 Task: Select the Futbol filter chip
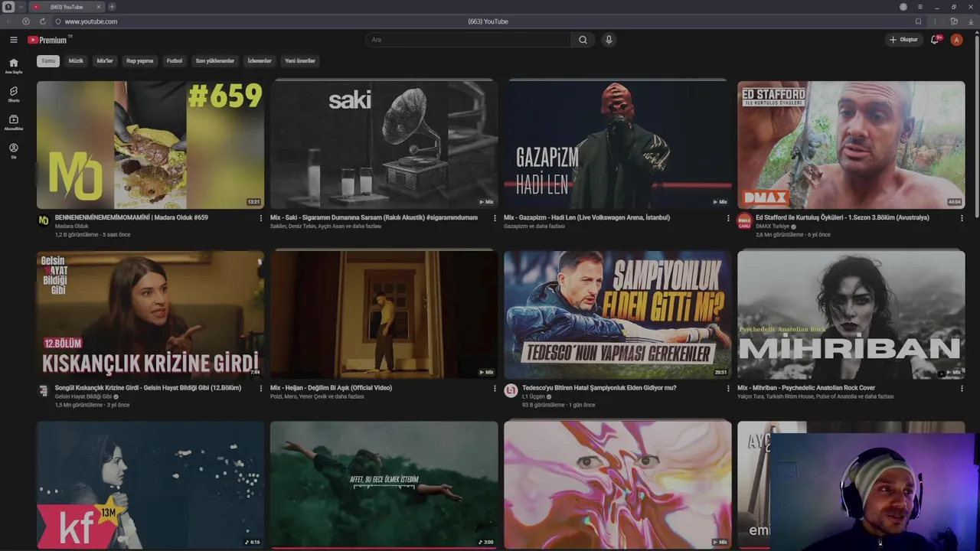pos(175,60)
